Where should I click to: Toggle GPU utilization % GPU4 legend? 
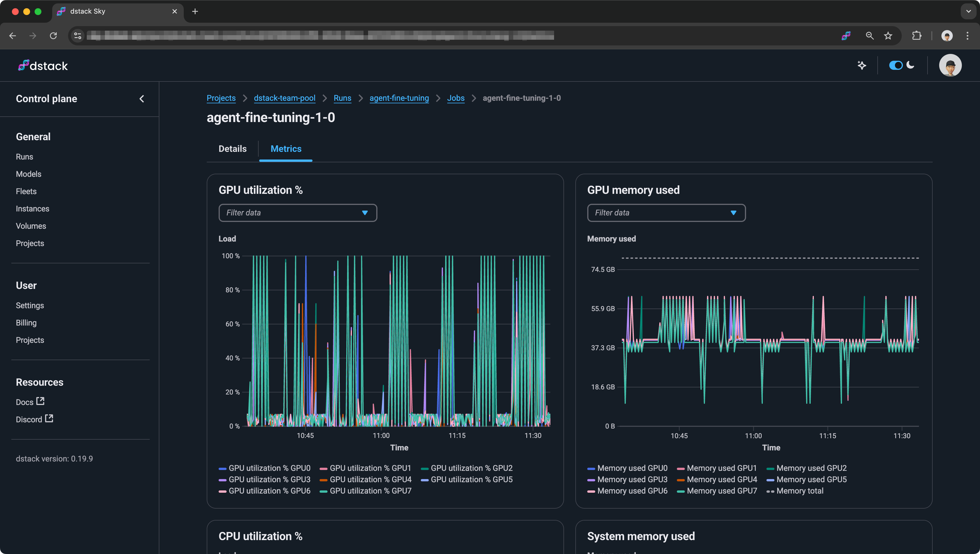[366, 479]
